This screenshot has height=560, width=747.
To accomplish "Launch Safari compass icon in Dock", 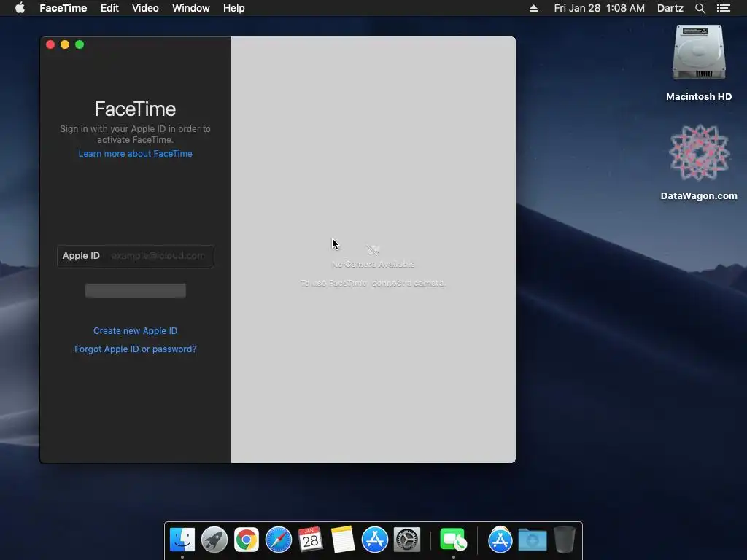I will coord(279,540).
